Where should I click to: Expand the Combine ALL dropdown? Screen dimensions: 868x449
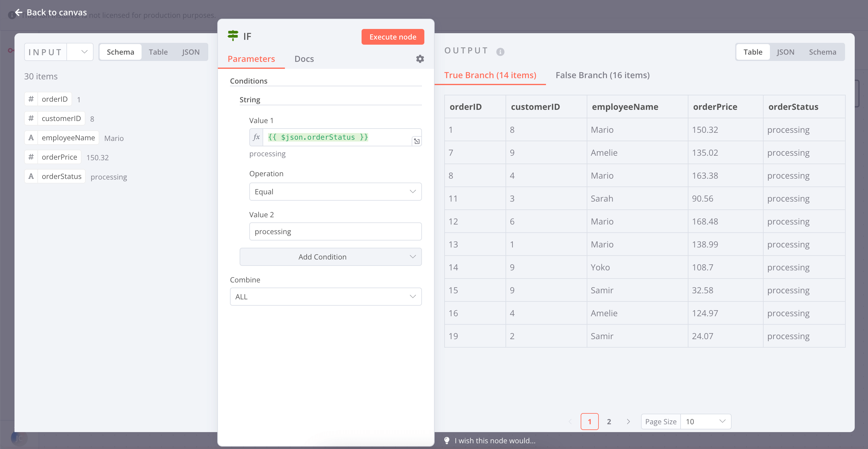[x=325, y=296]
